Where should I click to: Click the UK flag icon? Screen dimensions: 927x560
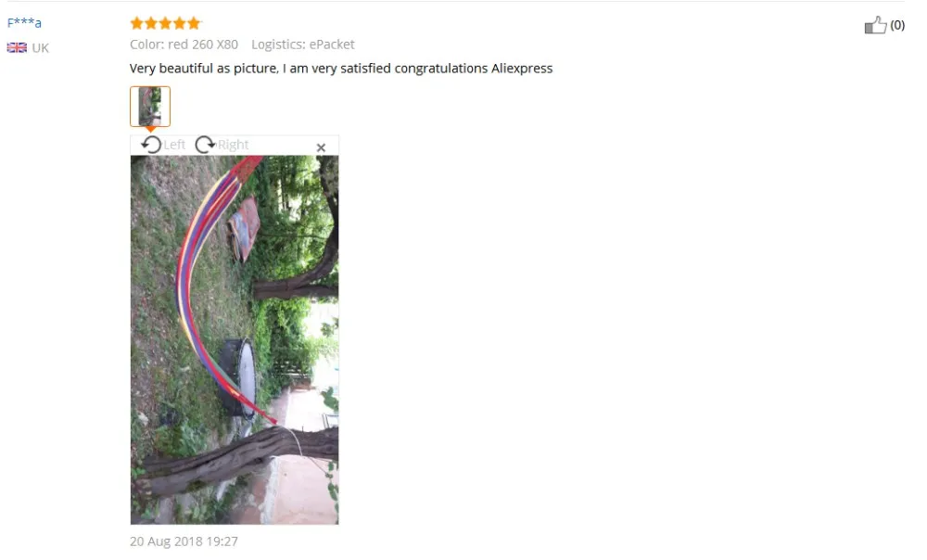(x=17, y=48)
